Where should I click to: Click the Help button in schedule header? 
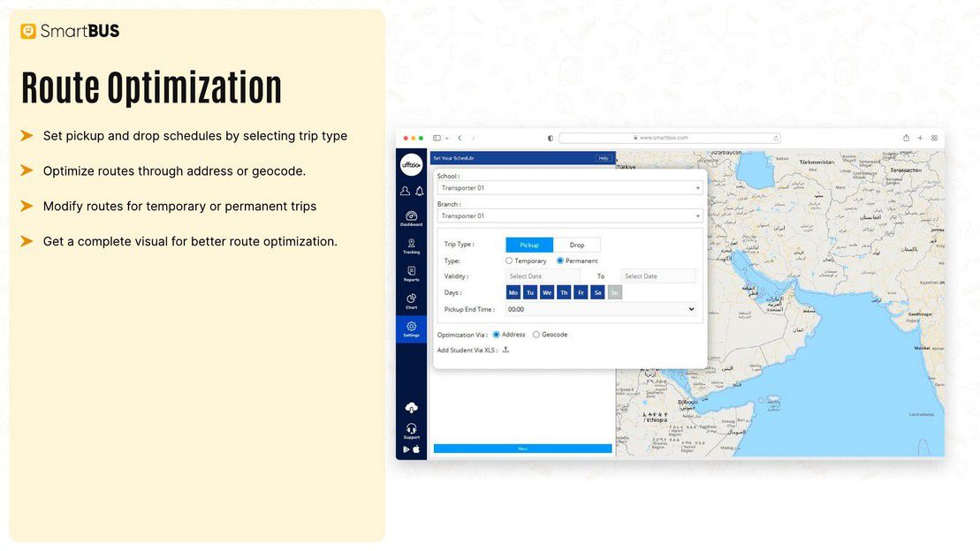(x=604, y=158)
